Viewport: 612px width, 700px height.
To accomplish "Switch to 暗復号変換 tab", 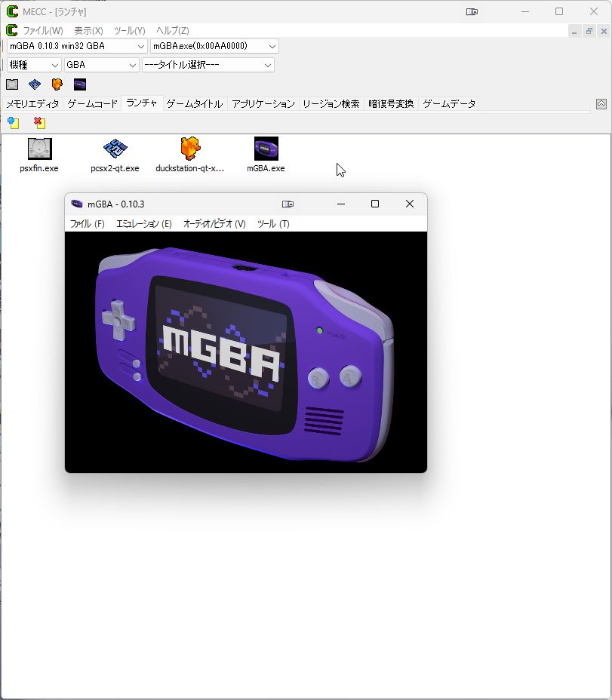I will click(x=391, y=104).
